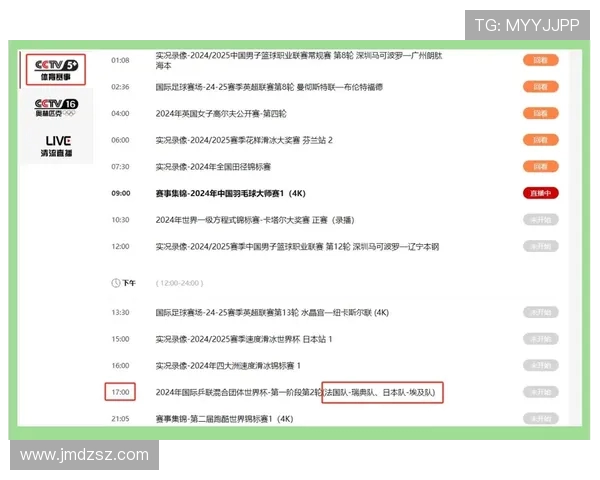Replay the 04:00 women's golf open
The image size is (600, 480).
(541, 113)
